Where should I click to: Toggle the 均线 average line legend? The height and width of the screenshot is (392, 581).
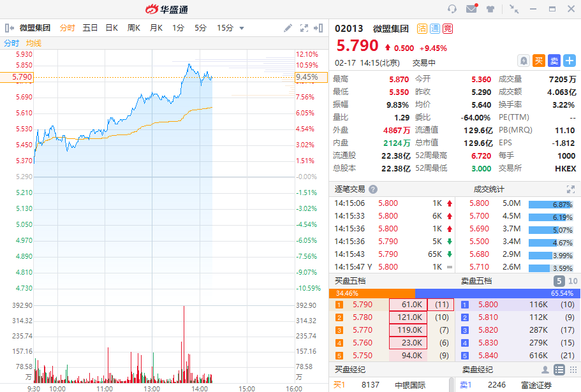34,43
